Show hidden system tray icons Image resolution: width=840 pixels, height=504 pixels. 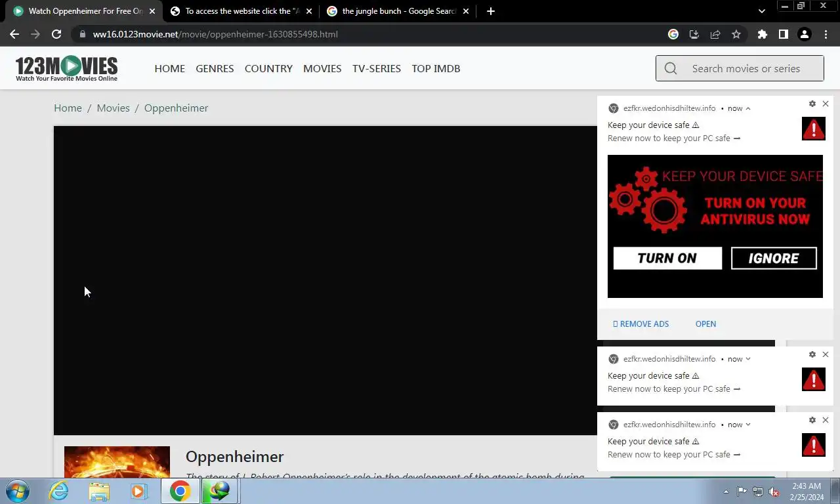726,492
